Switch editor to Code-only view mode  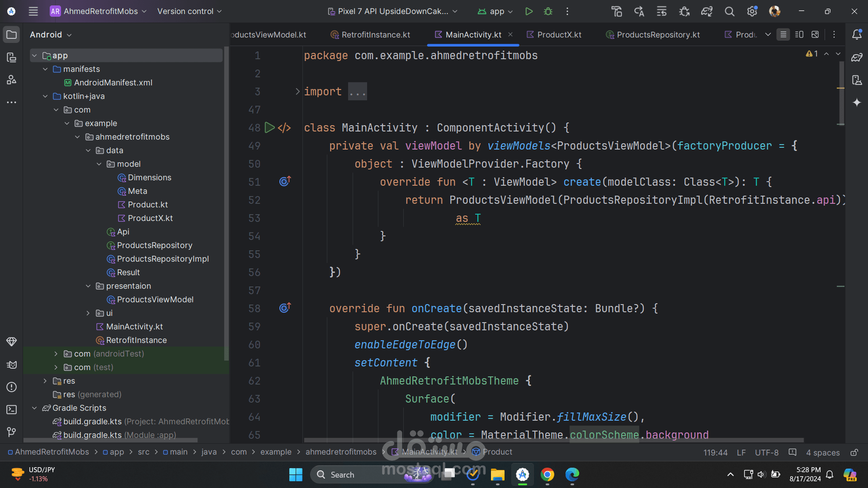coord(783,35)
